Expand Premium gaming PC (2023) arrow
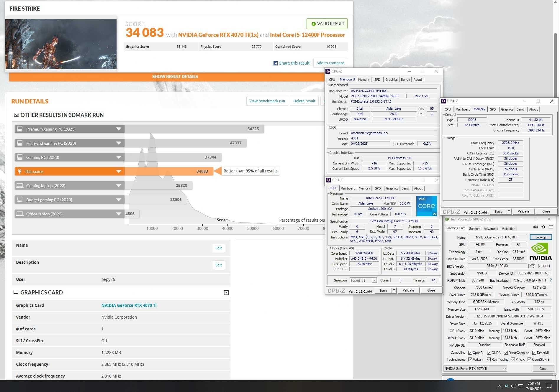This screenshot has width=560, height=392. click(x=119, y=129)
